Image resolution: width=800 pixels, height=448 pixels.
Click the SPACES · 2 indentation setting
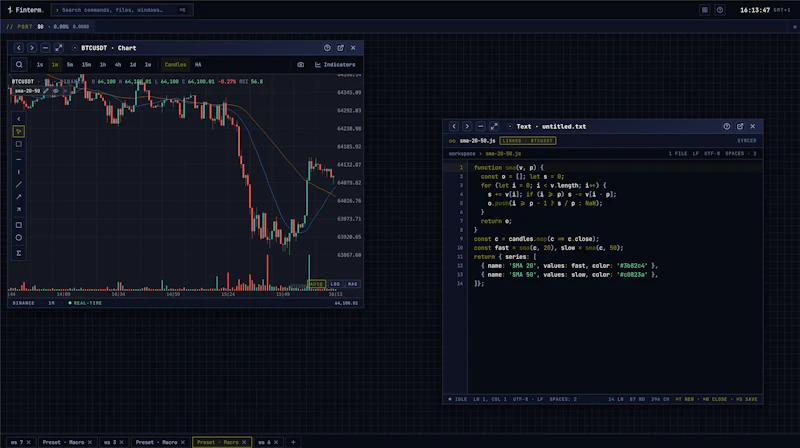click(x=741, y=154)
